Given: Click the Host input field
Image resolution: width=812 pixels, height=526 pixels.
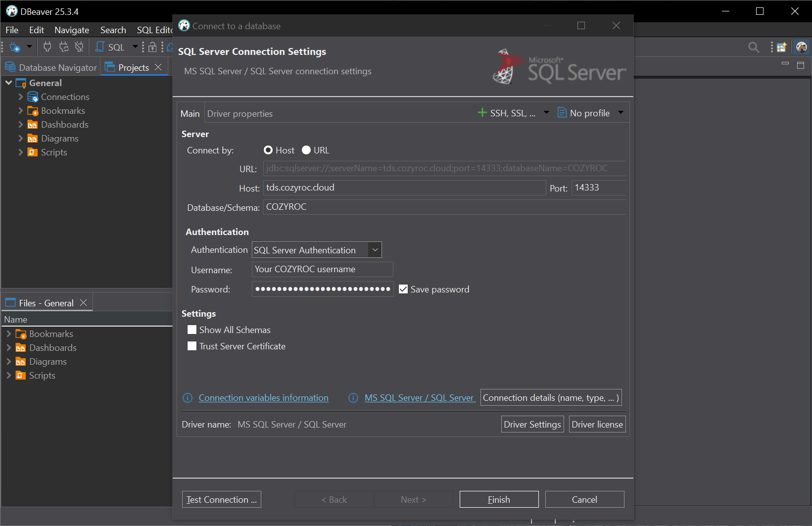Looking at the screenshot, I should coord(404,188).
